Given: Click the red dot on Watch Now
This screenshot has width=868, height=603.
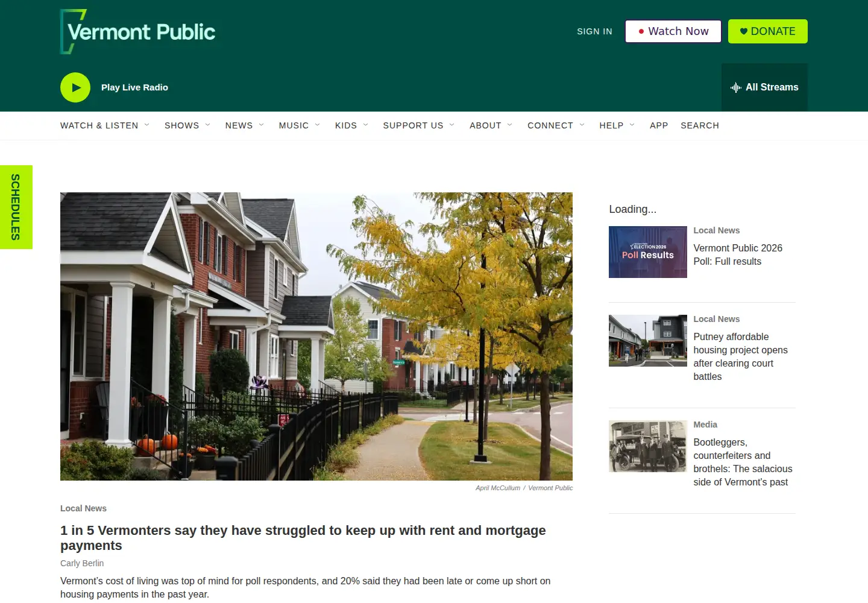Looking at the screenshot, I should click(641, 31).
